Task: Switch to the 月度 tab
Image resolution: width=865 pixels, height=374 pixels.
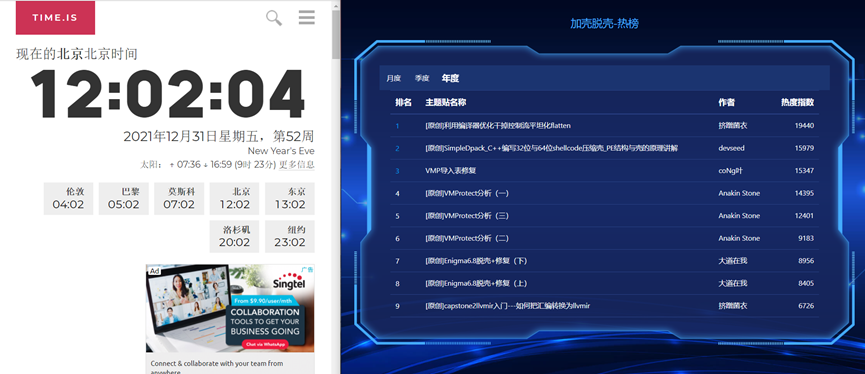Action: [x=393, y=78]
